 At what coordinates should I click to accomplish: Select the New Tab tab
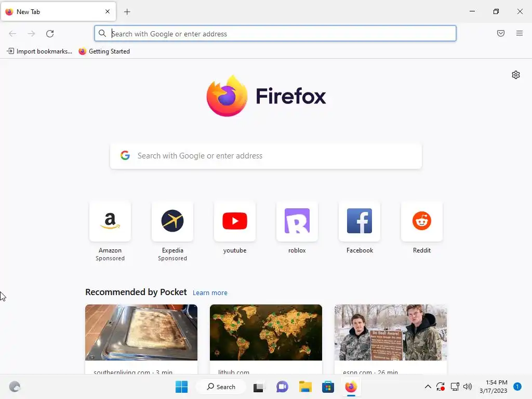point(58,11)
